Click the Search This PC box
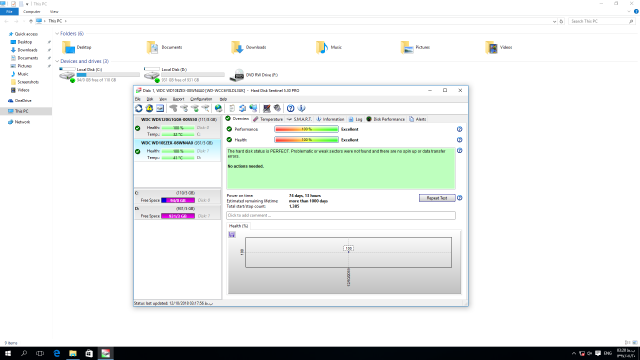The width and height of the screenshot is (640, 360). 601,21
